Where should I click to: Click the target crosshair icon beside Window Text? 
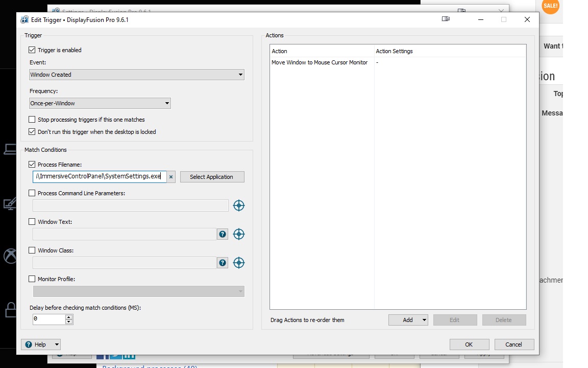click(238, 234)
